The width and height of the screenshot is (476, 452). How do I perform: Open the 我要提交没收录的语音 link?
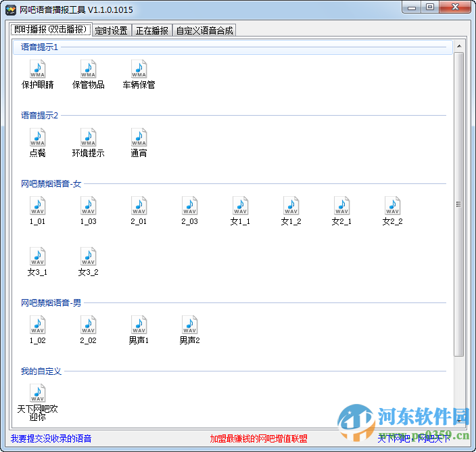[x=51, y=438]
